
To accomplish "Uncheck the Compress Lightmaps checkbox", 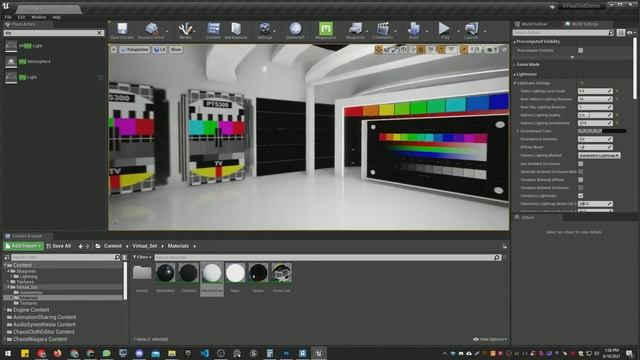I will tap(580, 196).
